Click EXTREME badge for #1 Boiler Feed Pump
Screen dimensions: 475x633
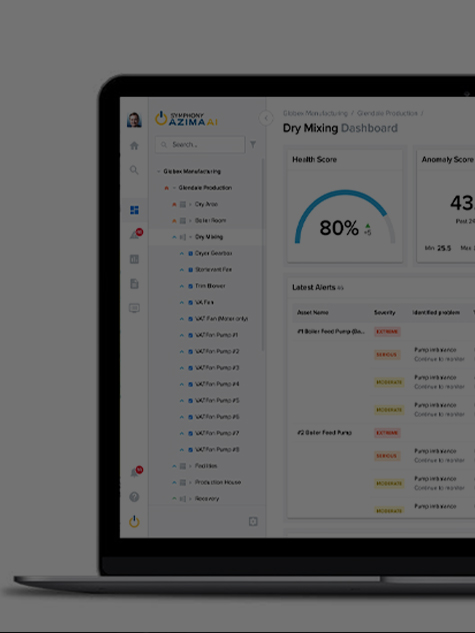(x=387, y=332)
